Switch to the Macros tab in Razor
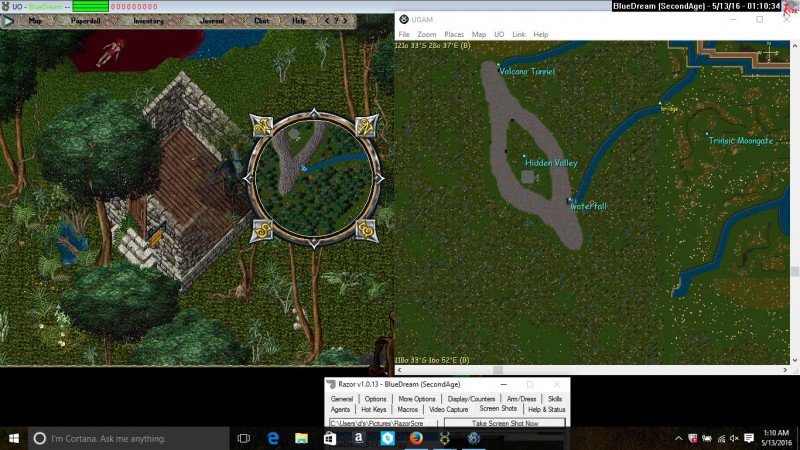This screenshot has width=800, height=450. tap(407, 409)
